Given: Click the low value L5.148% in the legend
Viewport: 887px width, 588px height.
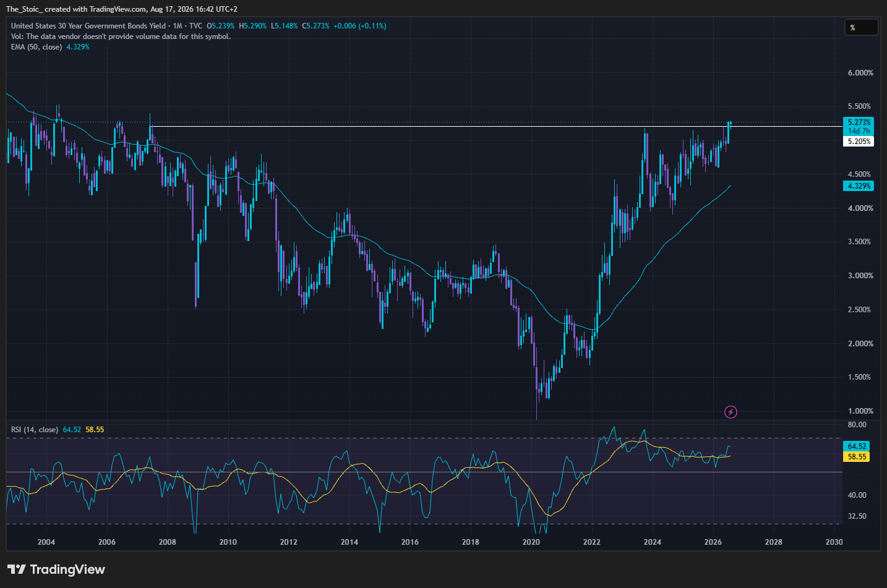Looking at the screenshot, I should [x=285, y=26].
